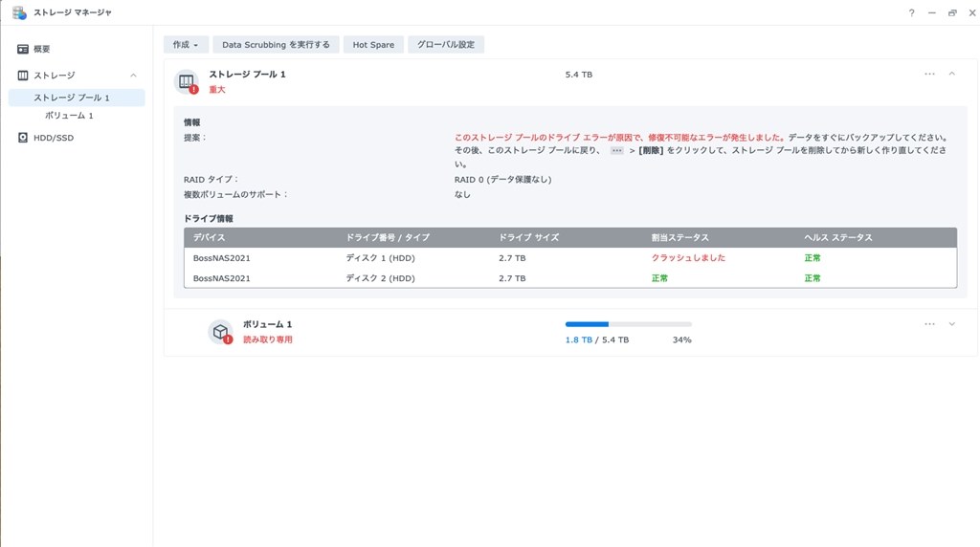Open the 作成 dropdown button
Screen dimensions: 980x547
click(186, 44)
